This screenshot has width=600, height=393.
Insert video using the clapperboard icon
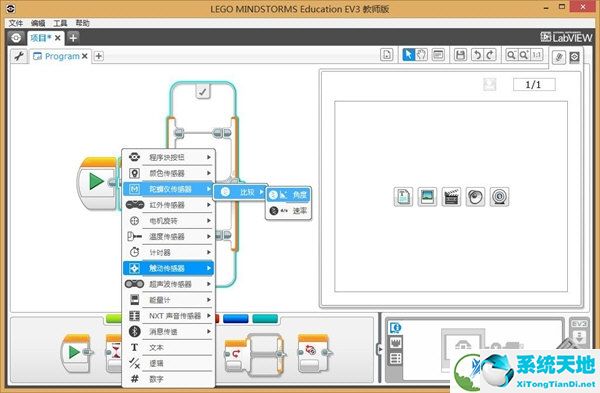pyautogui.click(x=451, y=197)
